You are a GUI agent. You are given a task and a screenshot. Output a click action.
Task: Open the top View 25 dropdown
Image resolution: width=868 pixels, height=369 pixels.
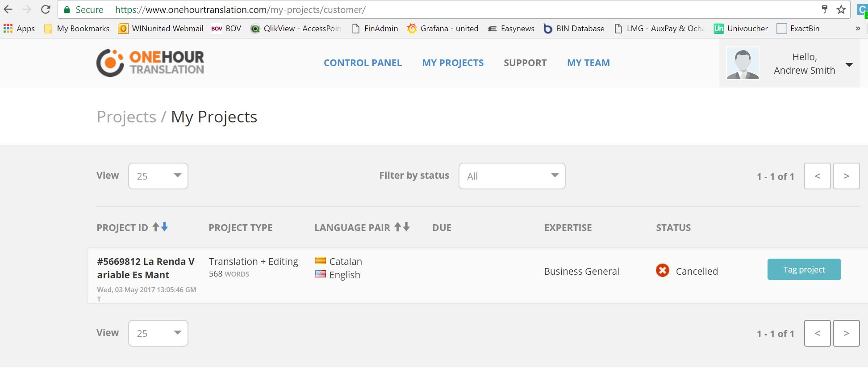[158, 176]
